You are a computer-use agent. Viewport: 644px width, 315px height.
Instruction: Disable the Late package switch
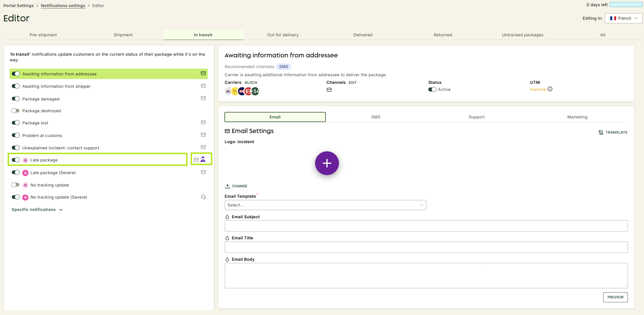point(16,160)
